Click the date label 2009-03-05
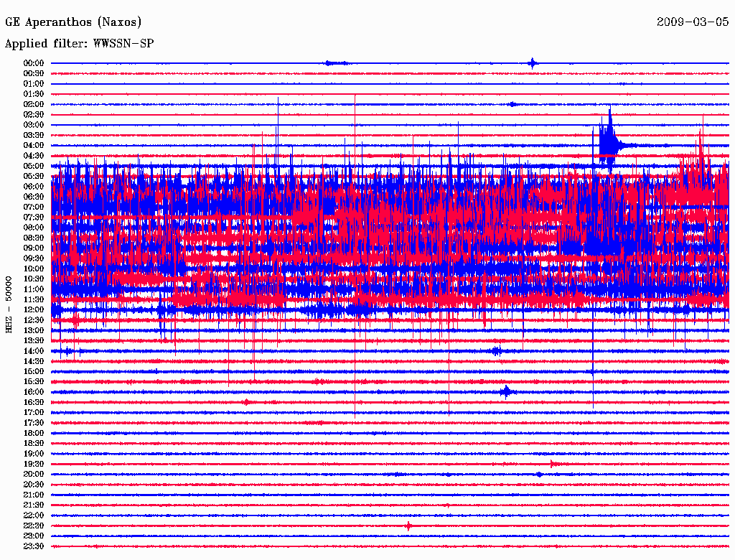Viewport: 735px width, 560px height. point(693,22)
